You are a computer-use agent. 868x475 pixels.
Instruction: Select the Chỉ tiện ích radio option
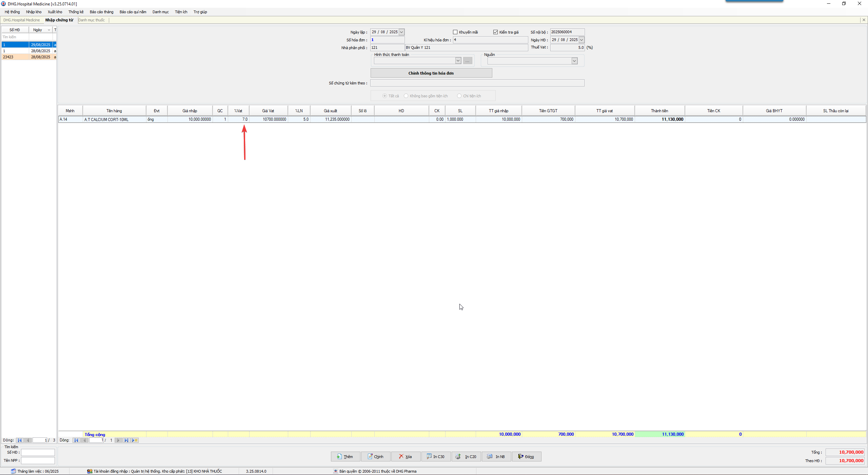[x=459, y=96]
